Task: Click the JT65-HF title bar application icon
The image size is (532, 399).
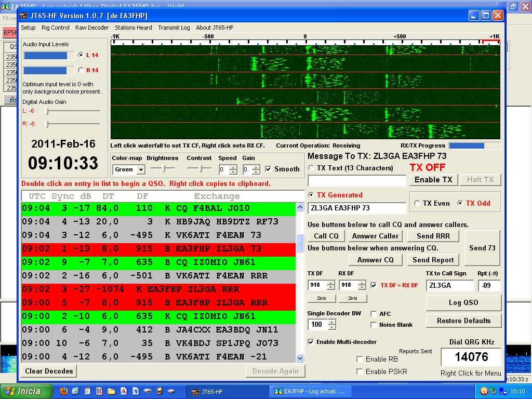Action: click(x=24, y=15)
